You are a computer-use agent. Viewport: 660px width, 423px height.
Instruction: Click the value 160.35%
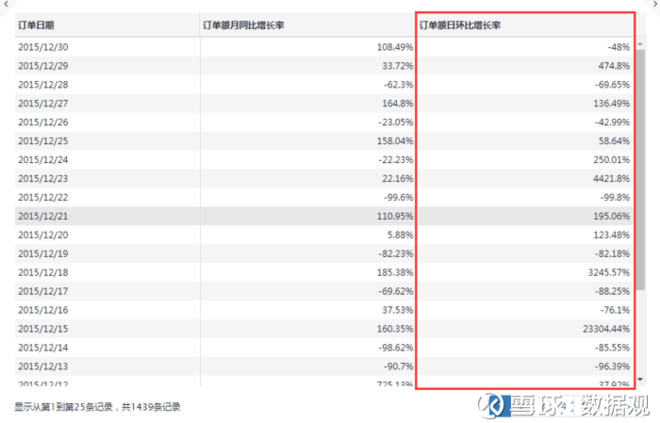click(395, 329)
